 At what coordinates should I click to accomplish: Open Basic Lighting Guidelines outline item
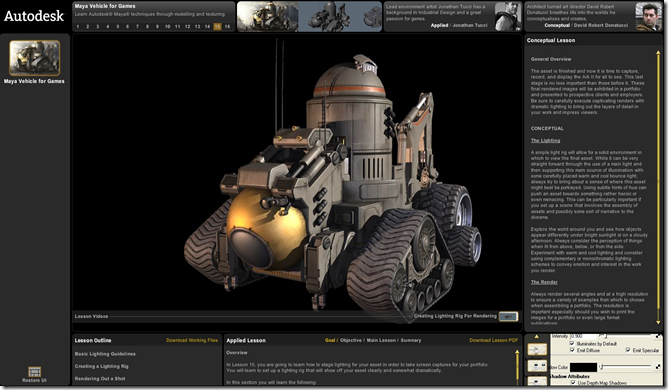click(x=105, y=354)
